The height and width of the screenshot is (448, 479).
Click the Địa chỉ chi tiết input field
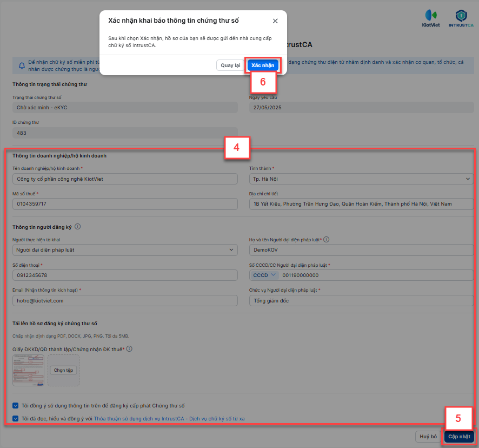point(361,204)
